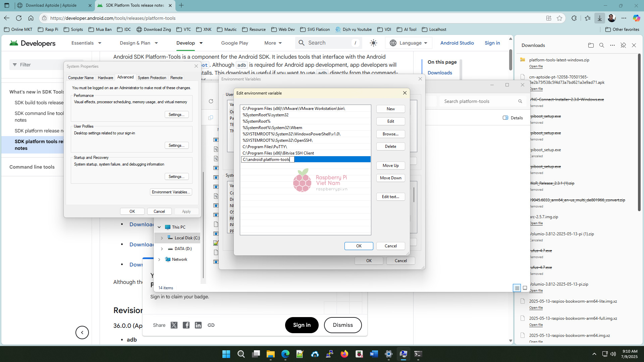Collapse sidebar with round chevron button
The width and height of the screenshot is (644, 362).
pos(82,333)
